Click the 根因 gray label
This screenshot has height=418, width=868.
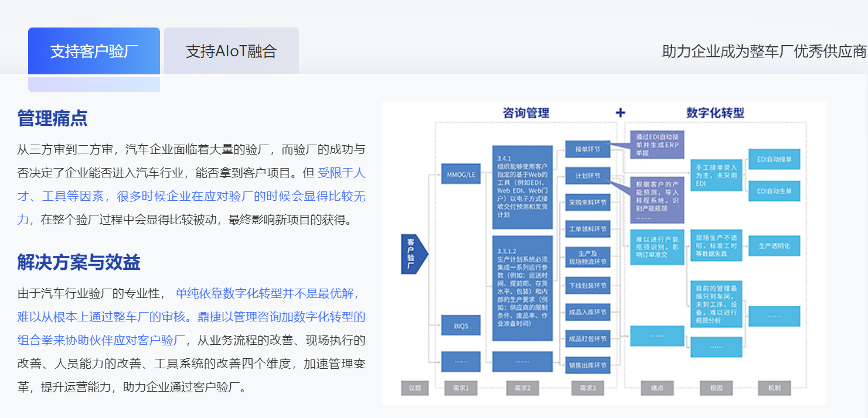coord(716,388)
